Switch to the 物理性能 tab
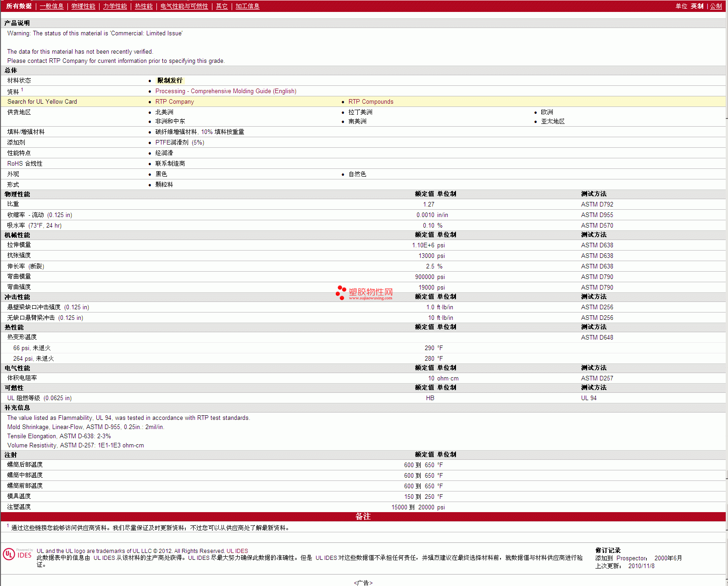The height and width of the screenshot is (586, 728). tap(83, 6)
